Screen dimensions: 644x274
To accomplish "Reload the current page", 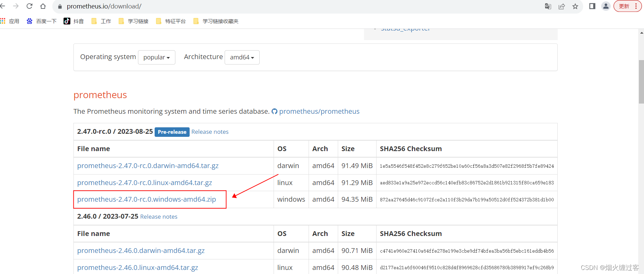I will (30, 6).
